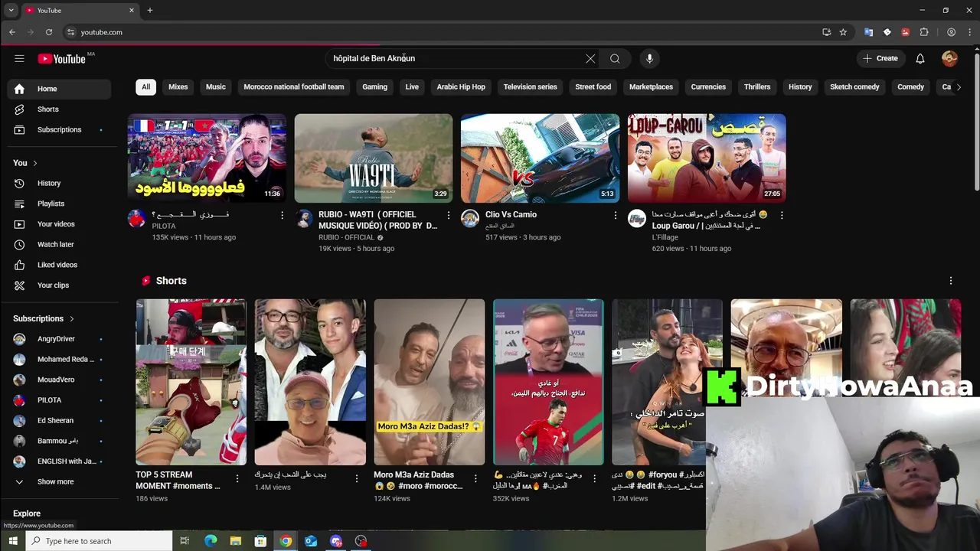Open options for Clio Vs Camio
The width and height of the screenshot is (980, 551).
click(x=615, y=216)
